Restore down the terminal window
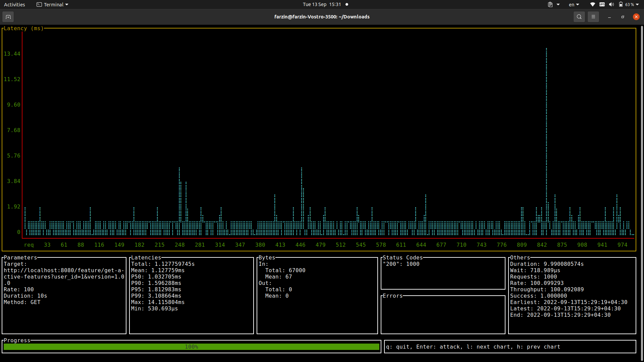Screen dimensions: 644x362 pyautogui.click(x=623, y=17)
